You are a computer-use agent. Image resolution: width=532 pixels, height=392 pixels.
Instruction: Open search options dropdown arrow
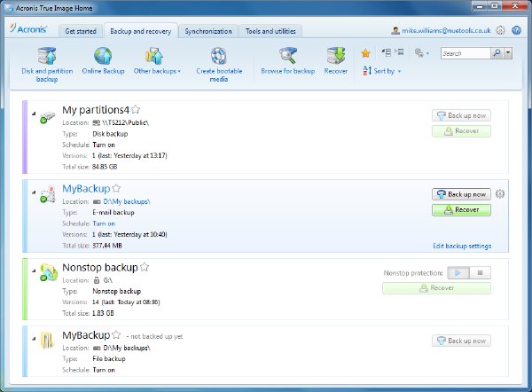(x=508, y=53)
